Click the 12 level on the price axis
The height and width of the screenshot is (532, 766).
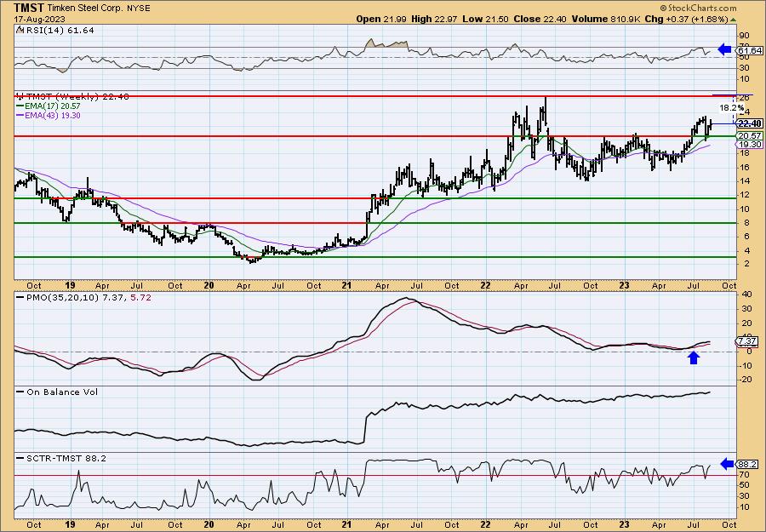[744, 195]
